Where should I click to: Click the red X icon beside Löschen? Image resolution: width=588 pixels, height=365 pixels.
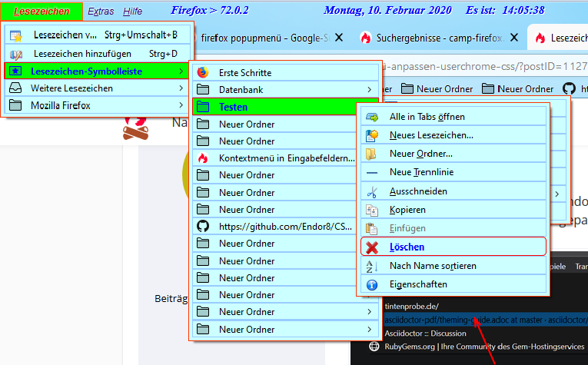(x=373, y=247)
